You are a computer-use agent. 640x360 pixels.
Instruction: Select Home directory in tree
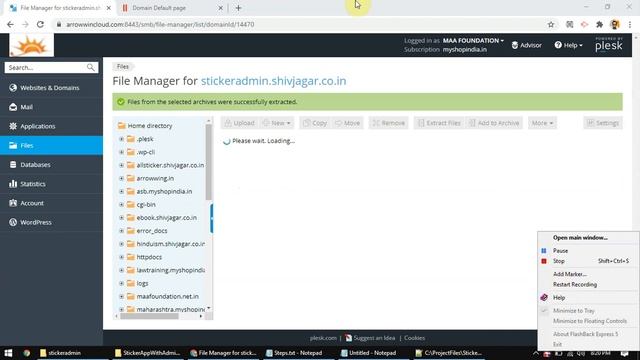tap(149, 126)
